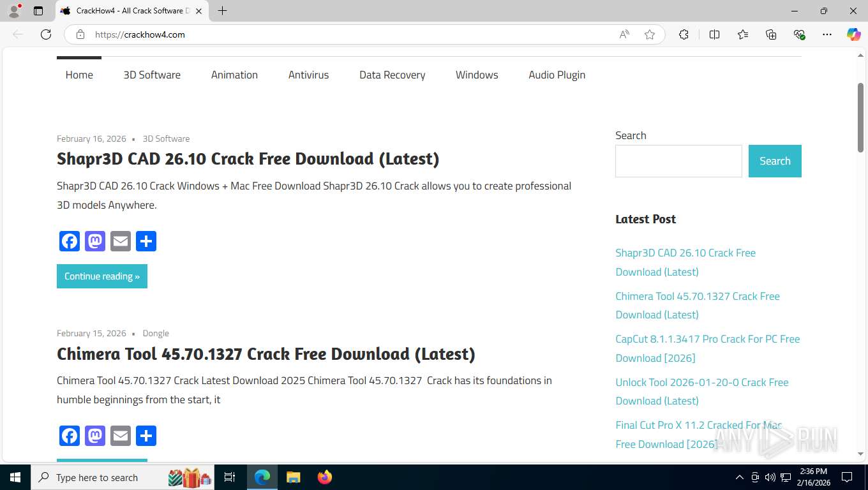Add page to favorites star icon

[x=650, y=34]
